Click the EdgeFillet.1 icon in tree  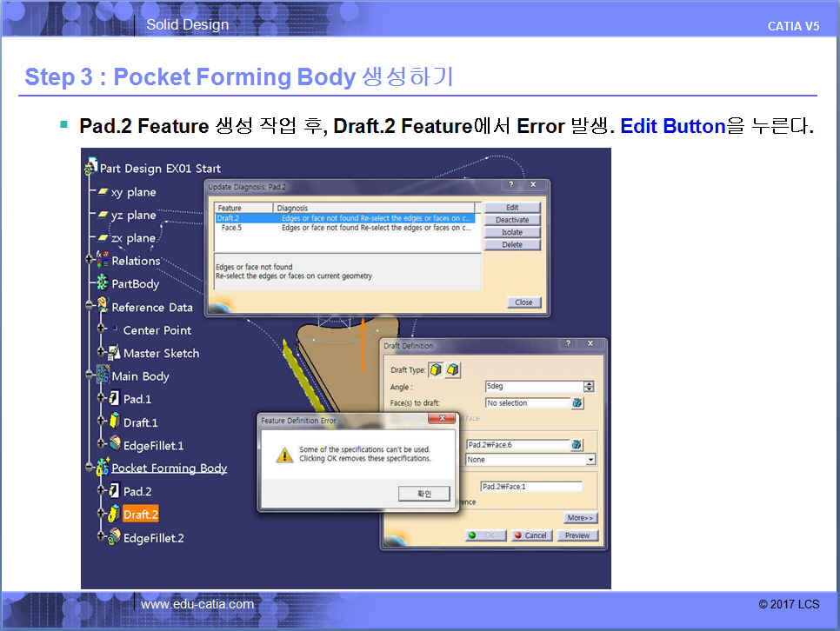click(x=113, y=445)
